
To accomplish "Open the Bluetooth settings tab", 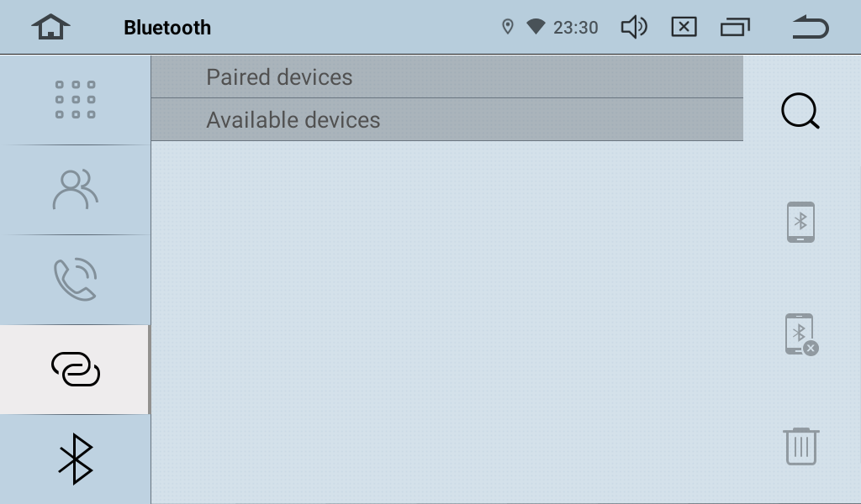I will pos(75,459).
